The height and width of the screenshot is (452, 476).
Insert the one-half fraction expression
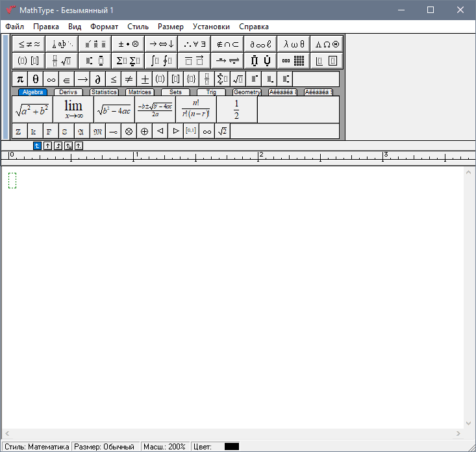[x=237, y=110]
